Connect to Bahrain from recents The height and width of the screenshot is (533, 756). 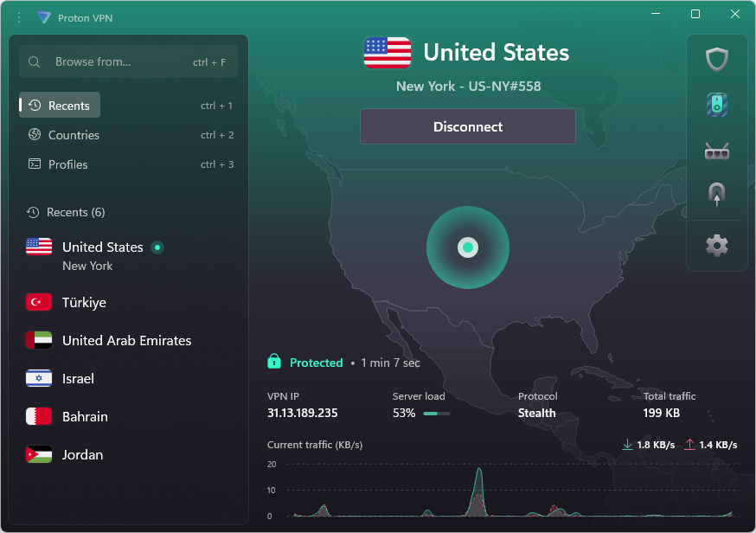[x=128, y=416]
